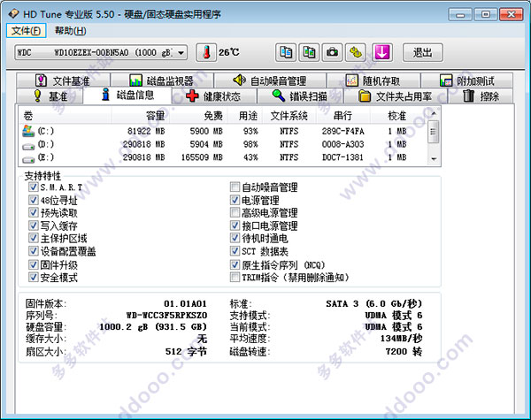
Task: Switch to 基准 tab
Action: pyautogui.click(x=50, y=96)
